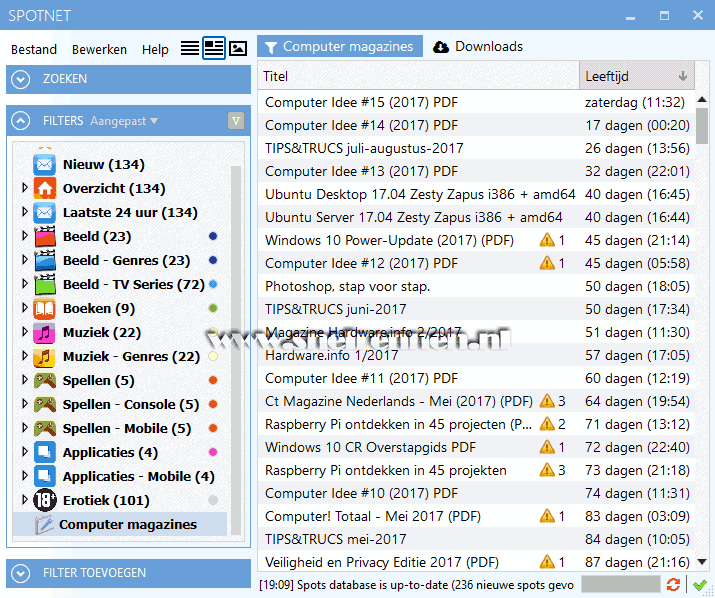This screenshot has width=715, height=598.
Task: Click warning icon on Windows 10 Power-Update row
Action: pyautogui.click(x=547, y=240)
